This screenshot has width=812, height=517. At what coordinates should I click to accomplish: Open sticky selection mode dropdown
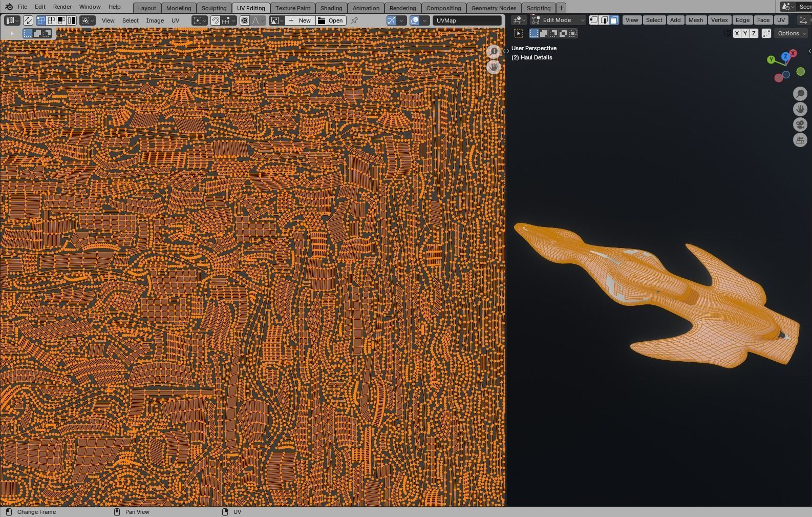[88, 20]
